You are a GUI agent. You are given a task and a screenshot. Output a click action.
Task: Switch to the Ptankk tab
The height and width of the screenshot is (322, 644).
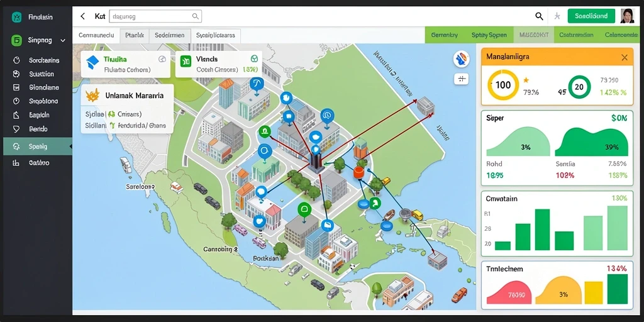pyautogui.click(x=135, y=35)
